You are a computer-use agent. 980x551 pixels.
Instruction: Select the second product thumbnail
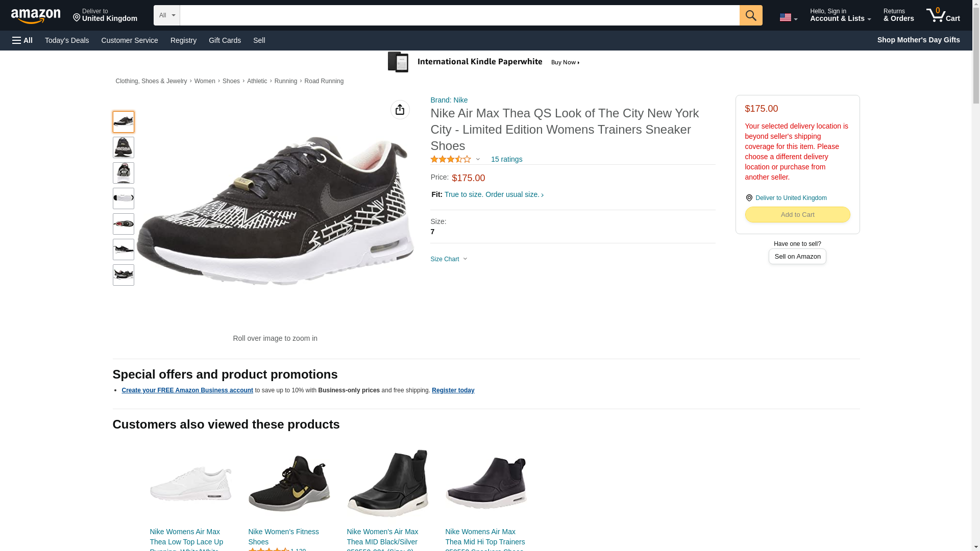tap(124, 147)
